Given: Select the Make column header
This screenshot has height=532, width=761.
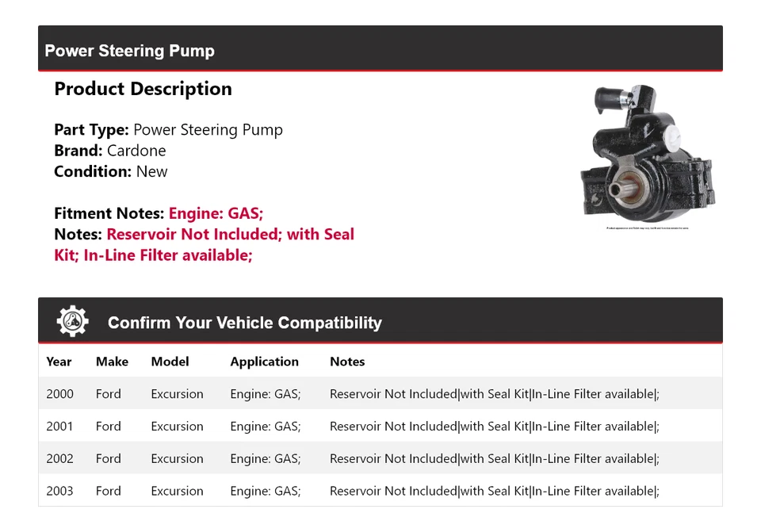Looking at the screenshot, I should 112,362.
